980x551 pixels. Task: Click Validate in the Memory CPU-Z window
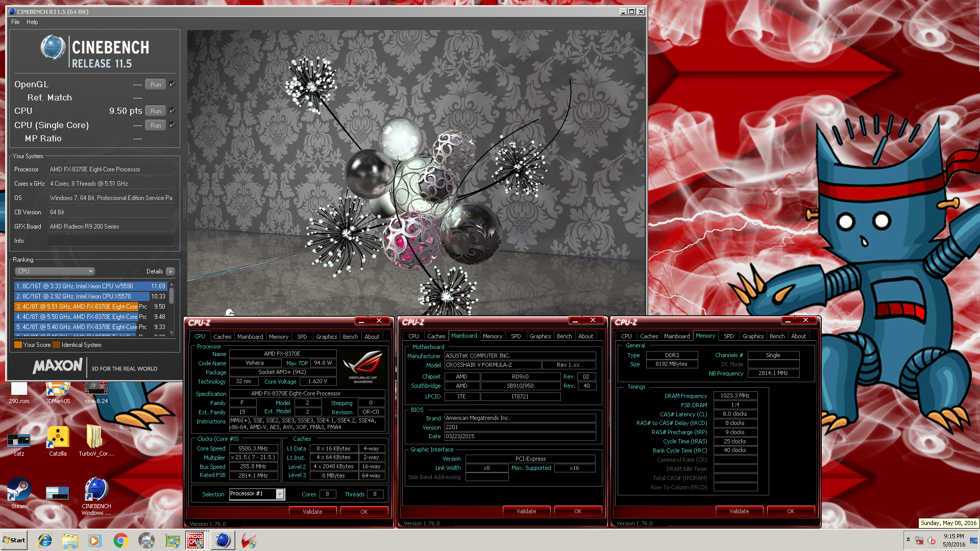pyautogui.click(x=739, y=511)
